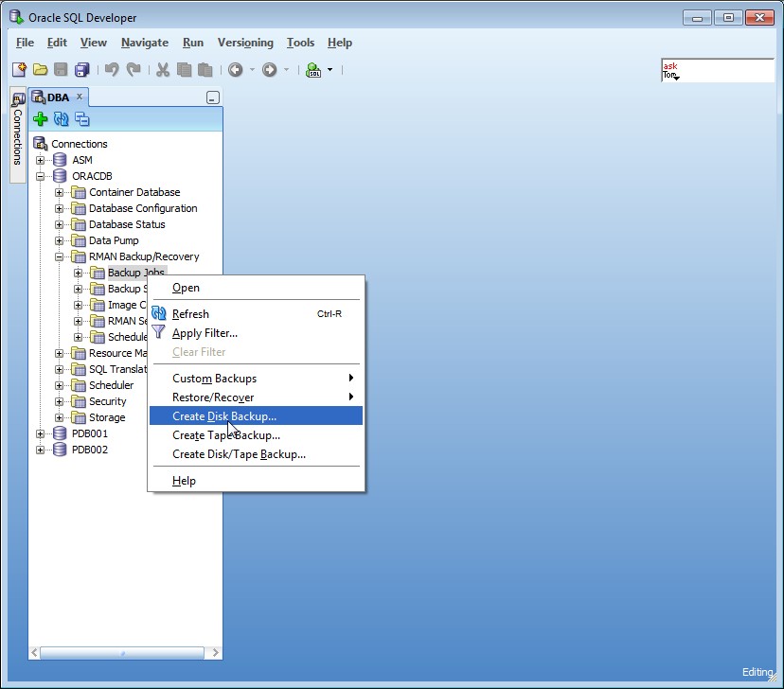Expand the Data Pump node

tap(59, 240)
